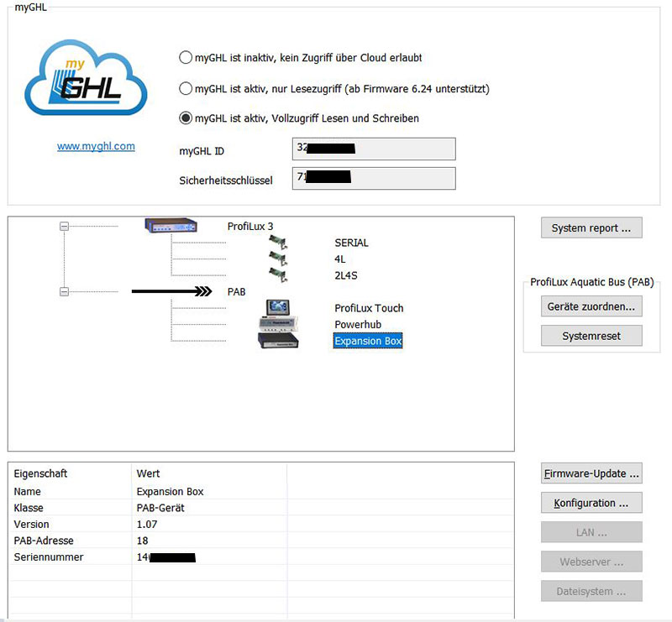Image resolution: width=672 pixels, height=622 pixels.
Task: Select 'myGHL ist aktiv, nur Lesezugriff' option
Action: [186, 88]
